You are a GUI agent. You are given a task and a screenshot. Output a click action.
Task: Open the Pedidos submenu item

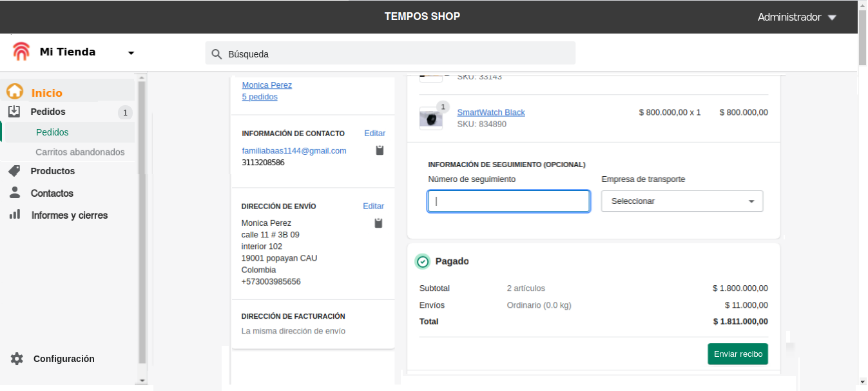(52, 132)
